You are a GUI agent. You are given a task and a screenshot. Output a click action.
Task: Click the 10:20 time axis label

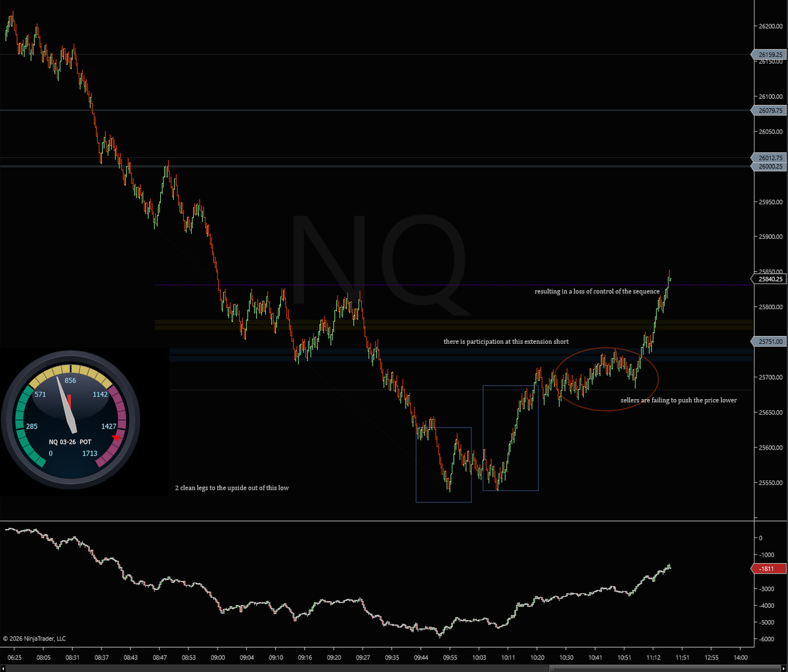pyautogui.click(x=536, y=657)
